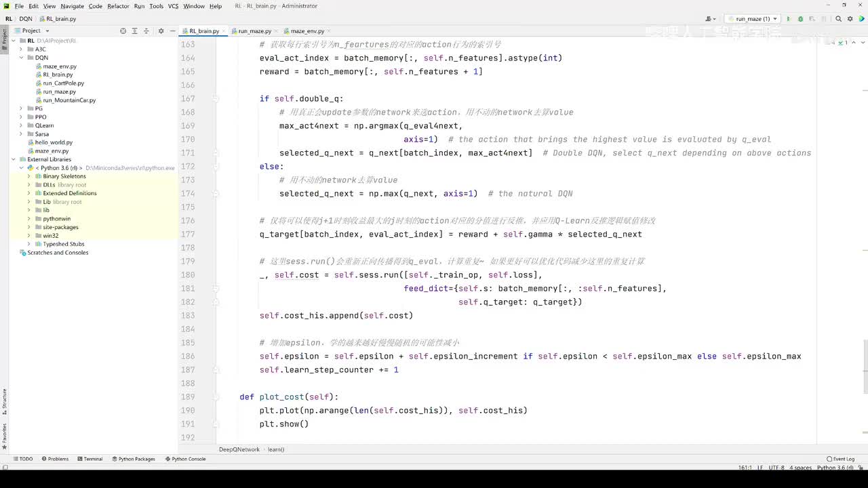
Task: Close the RL_brain.py editor tab
Action: coord(225,31)
